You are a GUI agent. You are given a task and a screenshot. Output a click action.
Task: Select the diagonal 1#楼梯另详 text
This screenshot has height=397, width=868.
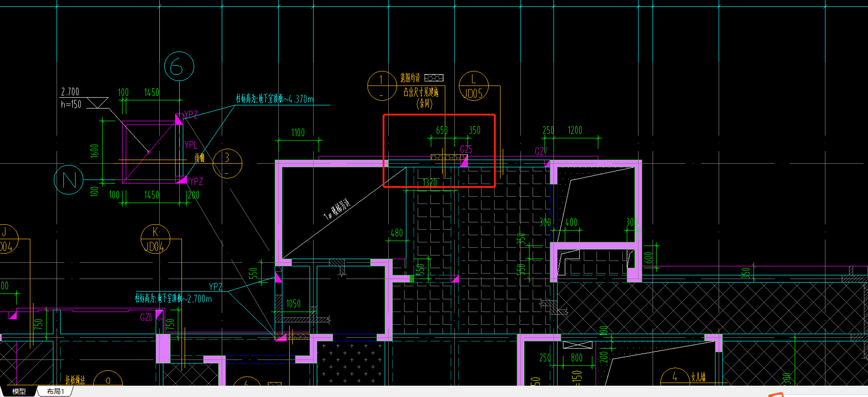[x=337, y=208]
